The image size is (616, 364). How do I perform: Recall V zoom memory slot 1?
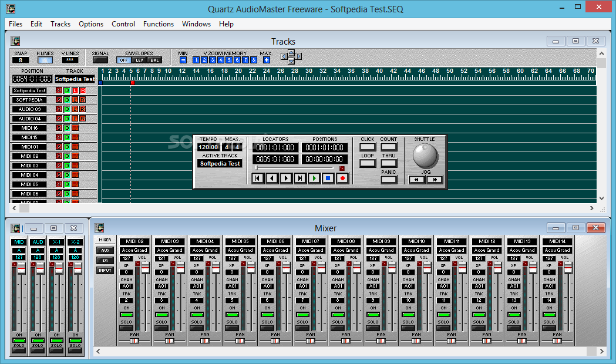[x=196, y=60]
